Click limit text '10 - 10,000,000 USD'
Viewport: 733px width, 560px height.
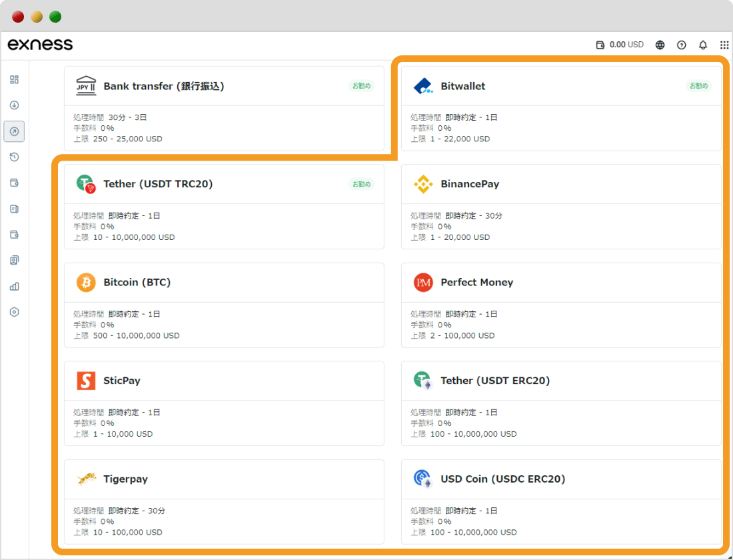point(134,237)
